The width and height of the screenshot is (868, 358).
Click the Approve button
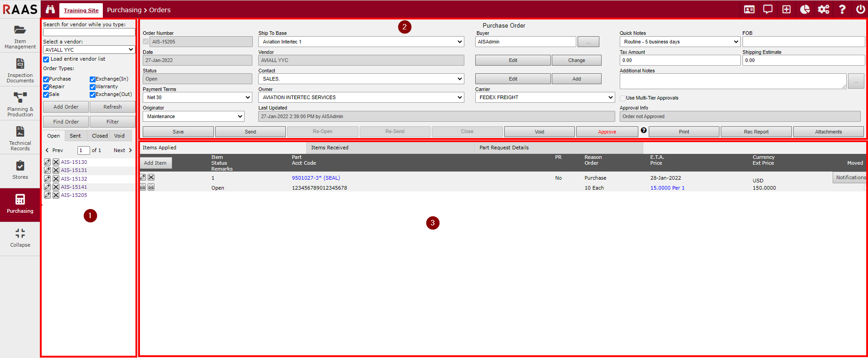607,132
